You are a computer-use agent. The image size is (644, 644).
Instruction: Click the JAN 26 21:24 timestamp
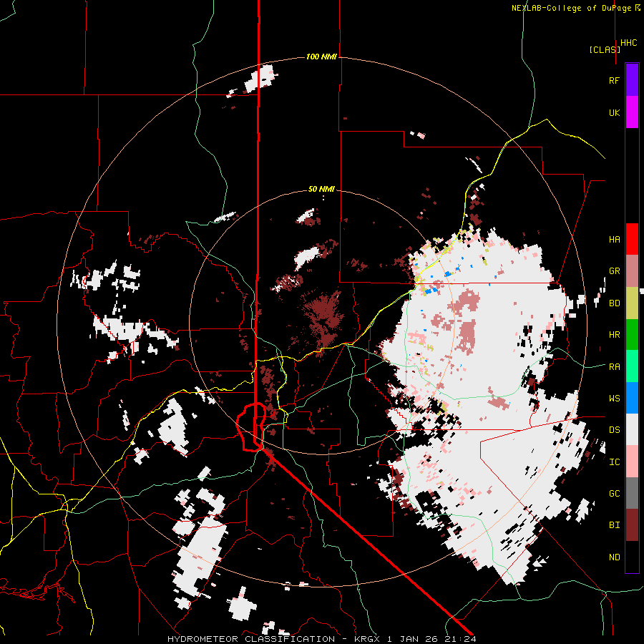(x=438, y=639)
